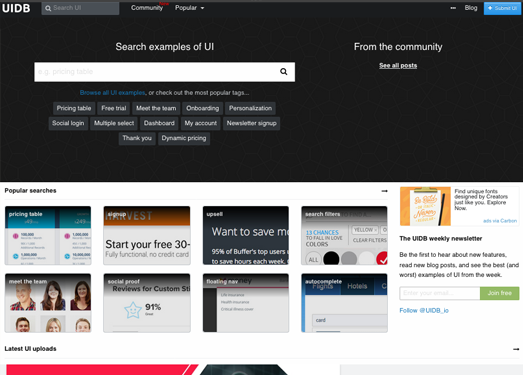
Task: Select the Personalization tag
Action: click(x=250, y=108)
